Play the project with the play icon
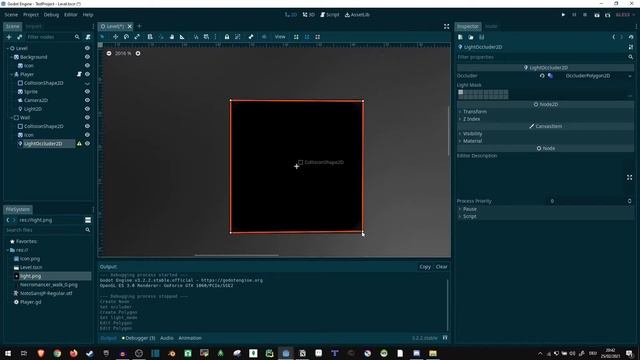Viewport: 640px width, 360px height. [x=563, y=15]
